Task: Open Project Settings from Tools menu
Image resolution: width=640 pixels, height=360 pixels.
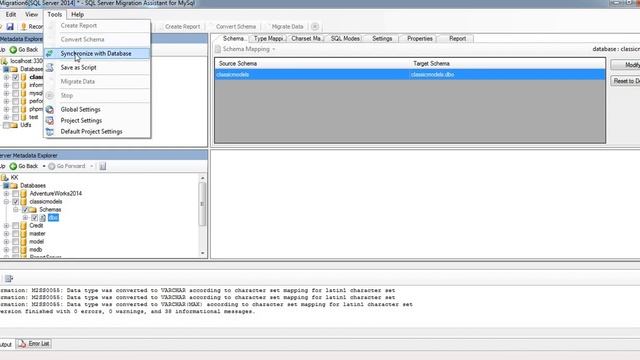Action: click(x=97, y=120)
